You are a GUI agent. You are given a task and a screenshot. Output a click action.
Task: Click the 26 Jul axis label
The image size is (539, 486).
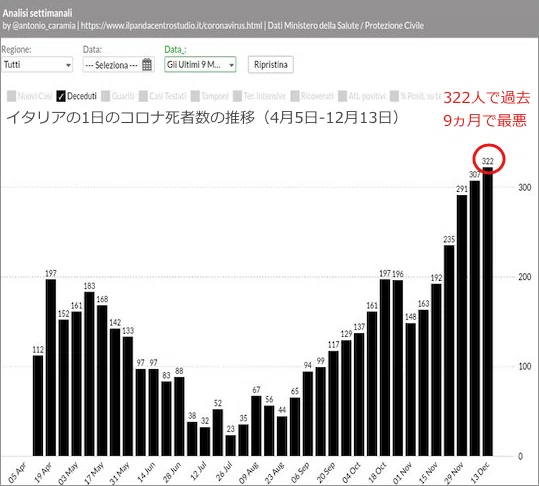tap(223, 473)
